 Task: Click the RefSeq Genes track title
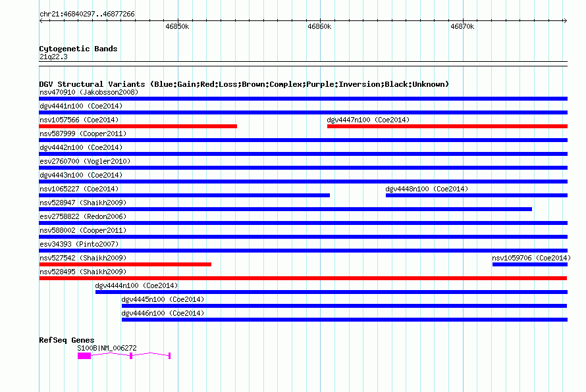click(x=67, y=340)
